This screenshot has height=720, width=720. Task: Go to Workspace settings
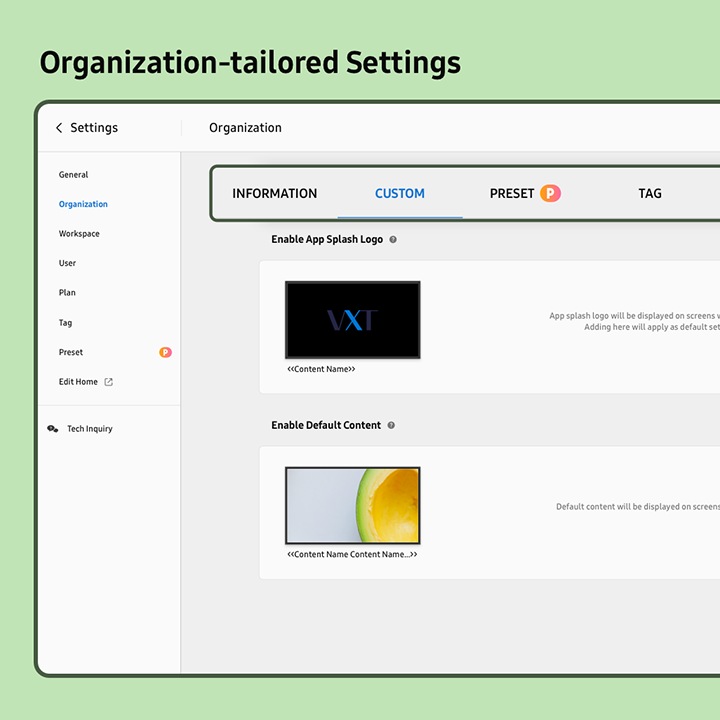click(x=79, y=234)
